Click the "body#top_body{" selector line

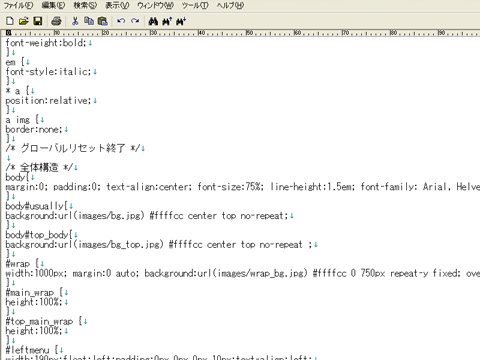[x=39, y=235]
